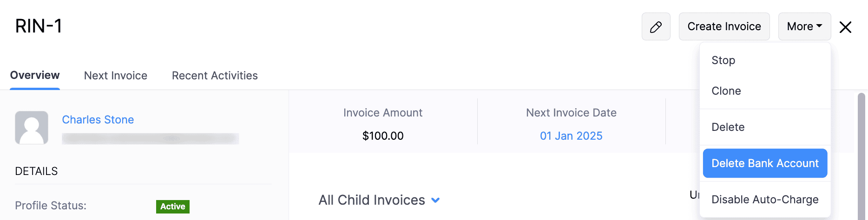Screen dimensions: 868x220
Task: Switch to the Next Invoice tab
Action: click(x=116, y=76)
